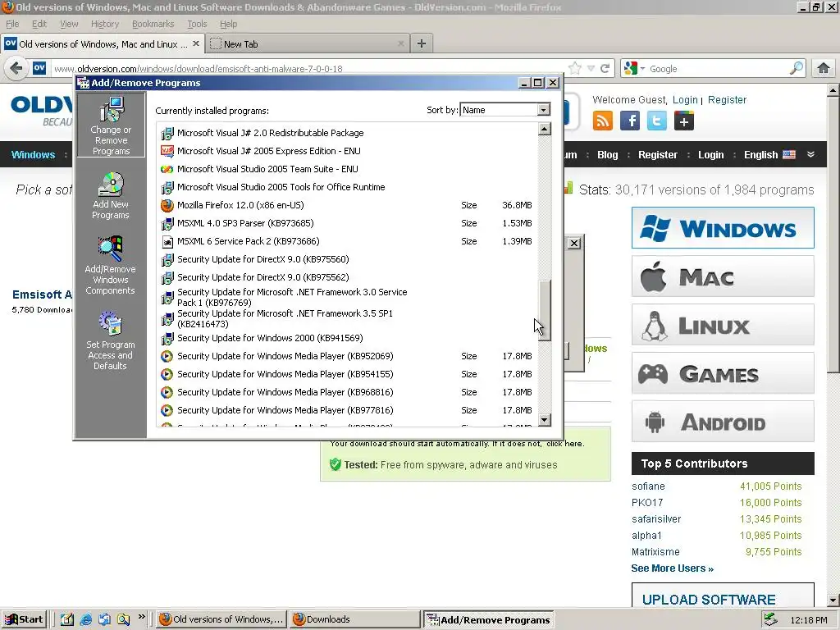Image resolution: width=840 pixels, height=630 pixels.
Task: Open Set Program Access and Defaults icon
Action: coord(111,340)
